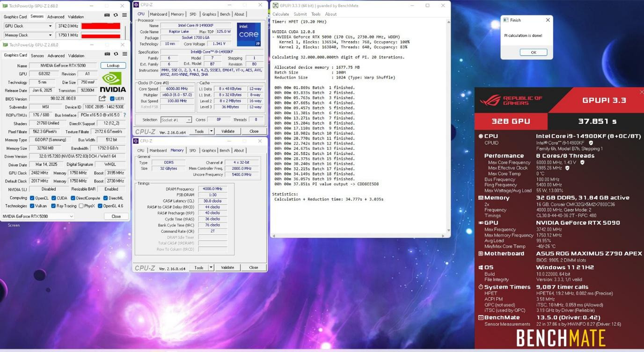Viewport: 644px width, 352px height.
Task: Capture a screenshot with GPU-Z camera icon
Action: [108, 54]
